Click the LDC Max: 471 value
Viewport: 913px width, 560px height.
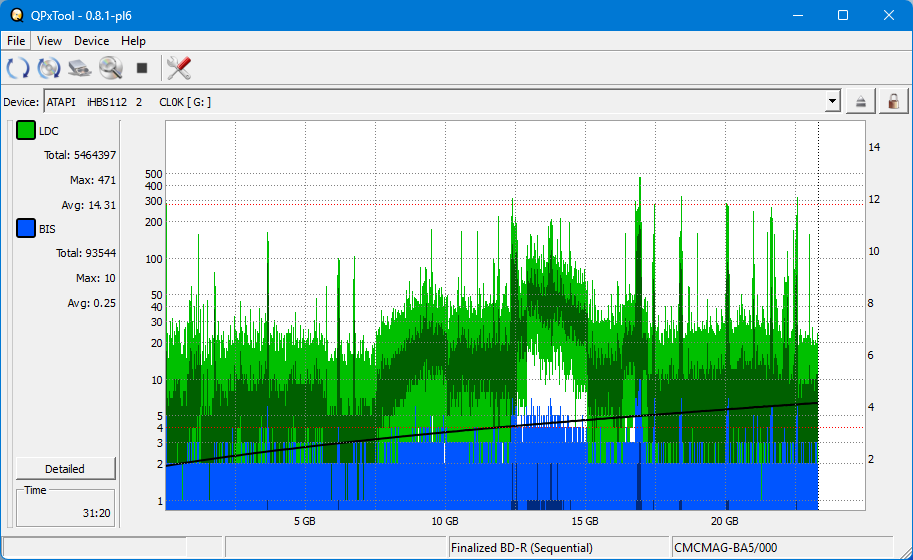[x=93, y=180]
